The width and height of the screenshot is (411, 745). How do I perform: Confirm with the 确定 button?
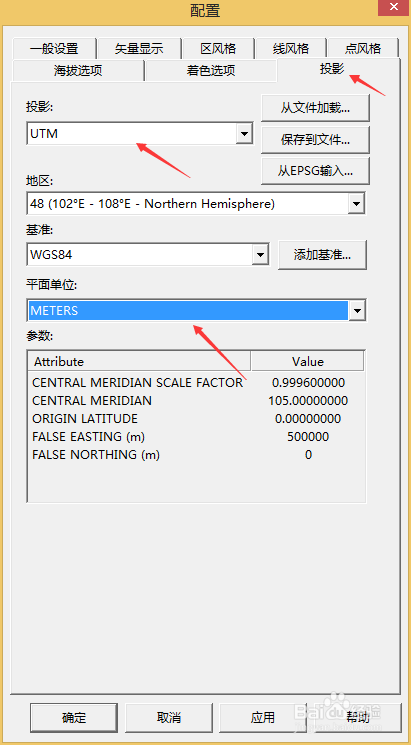pyautogui.click(x=74, y=717)
